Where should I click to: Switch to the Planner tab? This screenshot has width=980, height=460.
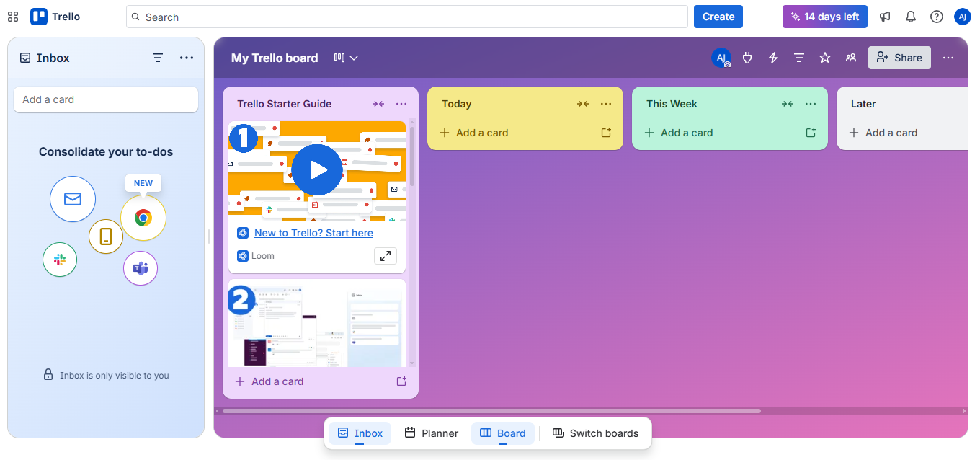click(431, 433)
